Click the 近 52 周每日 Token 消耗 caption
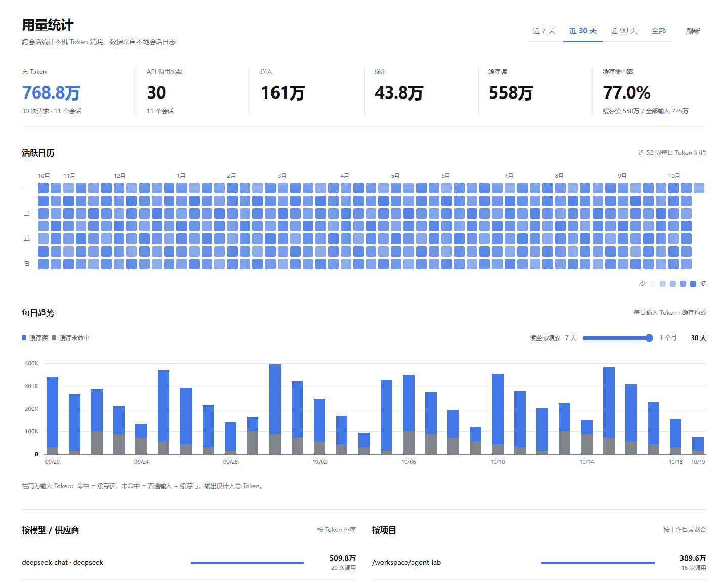 coord(672,153)
